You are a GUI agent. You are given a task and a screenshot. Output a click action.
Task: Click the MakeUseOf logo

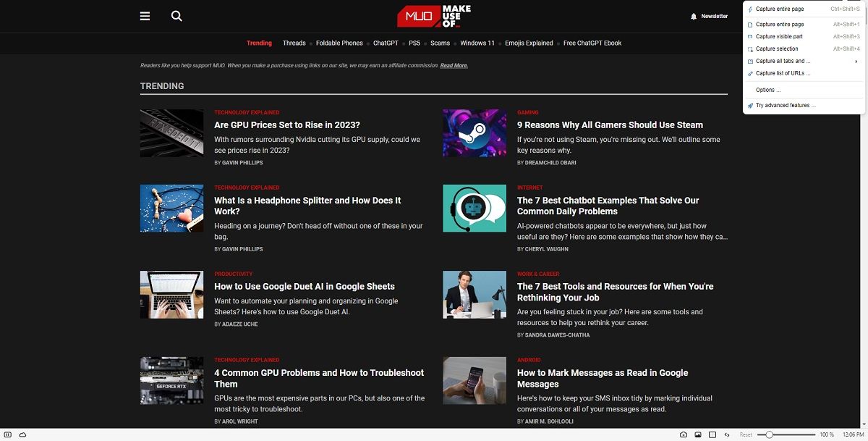(434, 16)
